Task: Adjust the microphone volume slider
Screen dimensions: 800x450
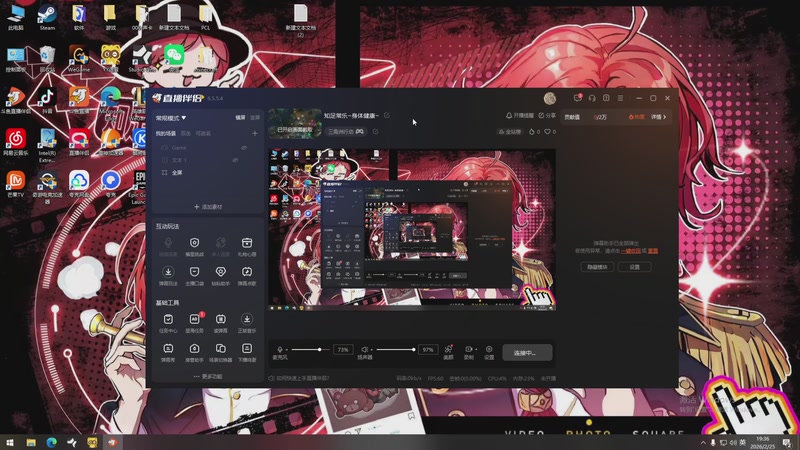Action: pos(310,349)
